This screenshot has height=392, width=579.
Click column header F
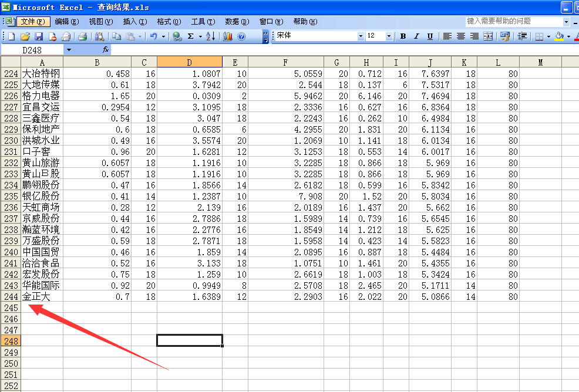(285, 62)
